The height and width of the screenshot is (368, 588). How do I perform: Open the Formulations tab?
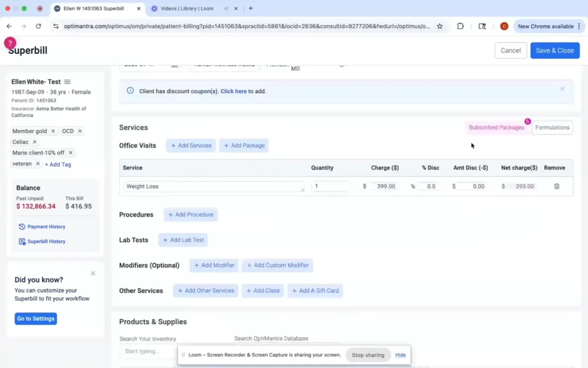point(552,128)
